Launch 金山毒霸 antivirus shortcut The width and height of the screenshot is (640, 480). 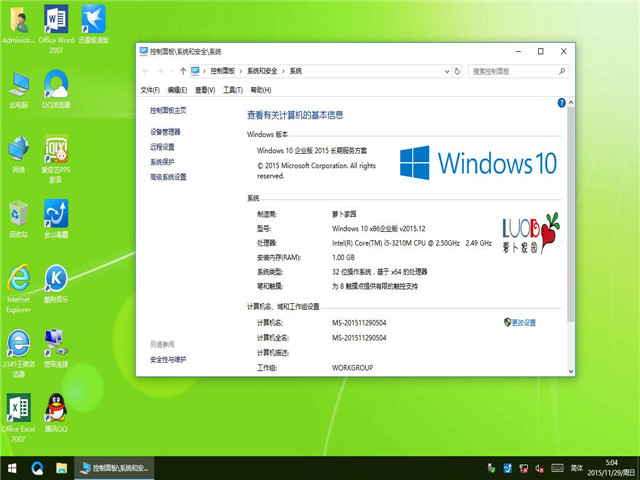56,219
